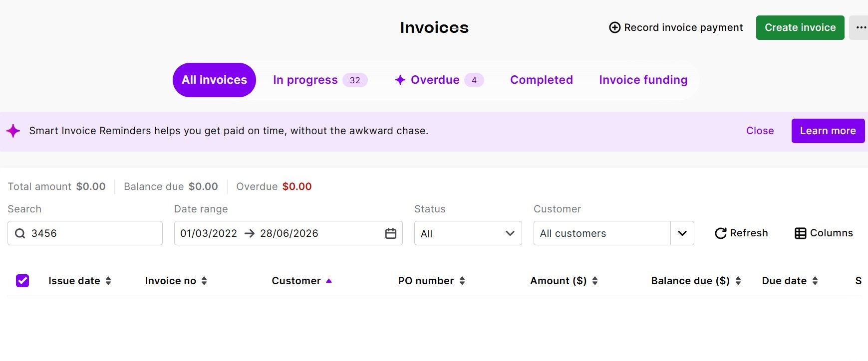Select the All invoices tab

214,80
